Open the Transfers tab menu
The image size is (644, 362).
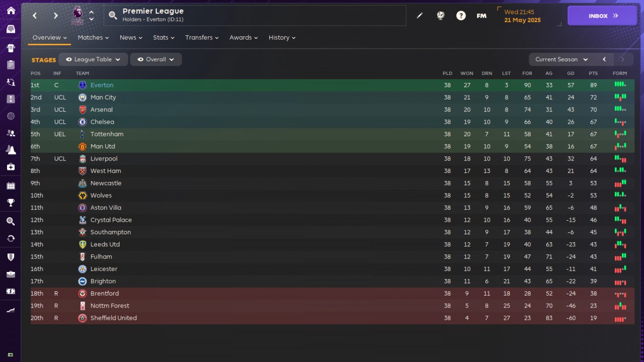(x=202, y=38)
